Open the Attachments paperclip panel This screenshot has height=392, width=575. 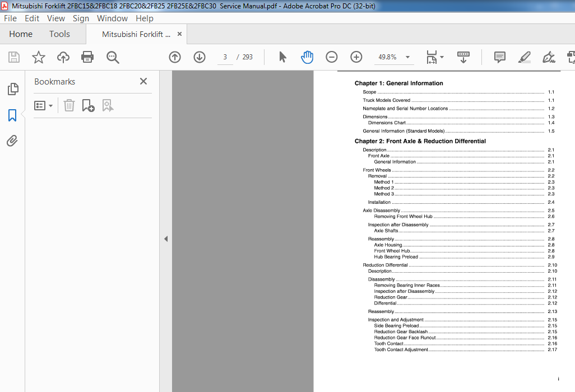point(12,141)
